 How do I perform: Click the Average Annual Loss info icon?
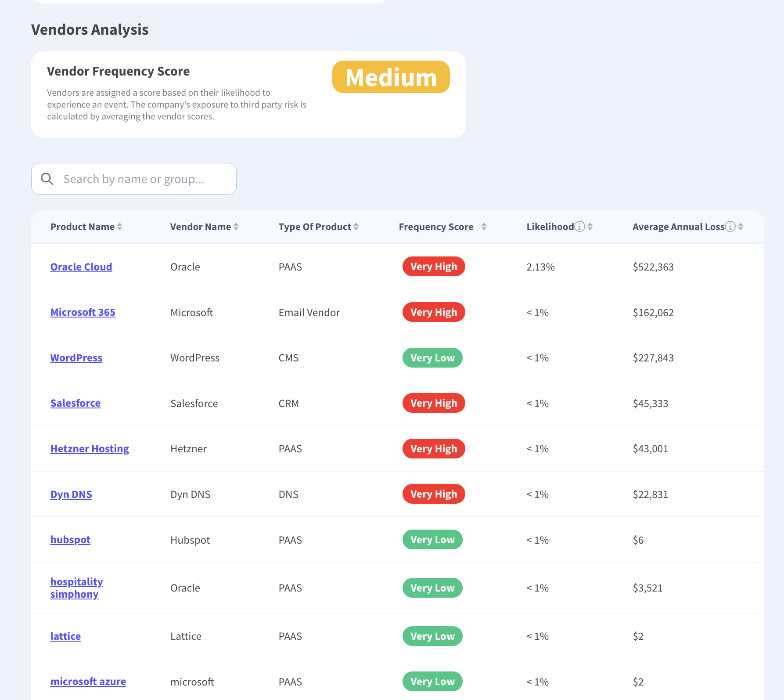(730, 227)
